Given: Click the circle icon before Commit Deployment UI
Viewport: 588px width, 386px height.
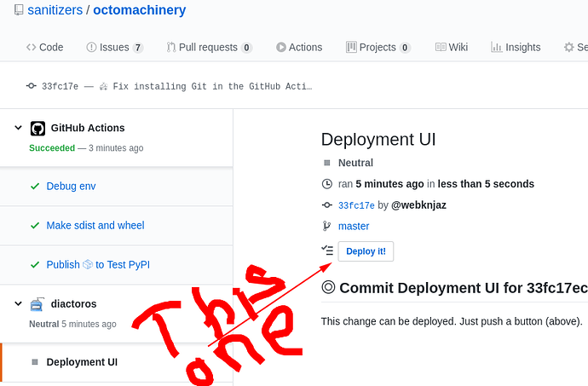Looking at the screenshot, I should (x=328, y=287).
